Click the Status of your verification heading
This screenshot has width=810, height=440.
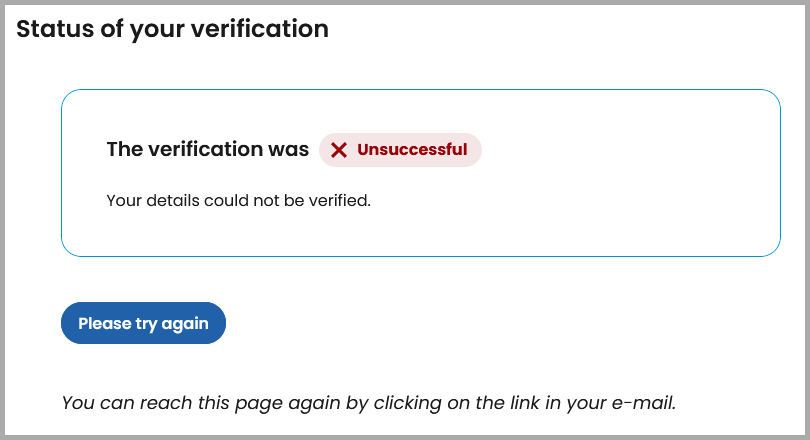pos(172,29)
